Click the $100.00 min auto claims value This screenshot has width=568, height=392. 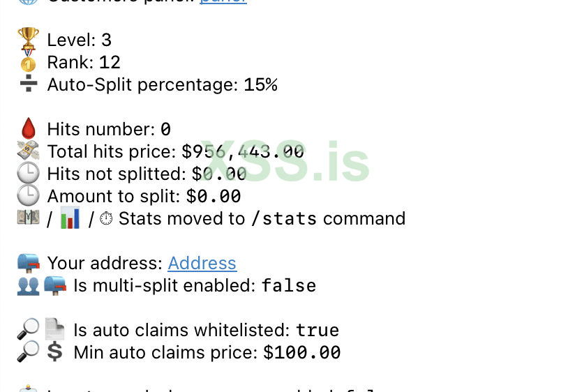pos(302,352)
